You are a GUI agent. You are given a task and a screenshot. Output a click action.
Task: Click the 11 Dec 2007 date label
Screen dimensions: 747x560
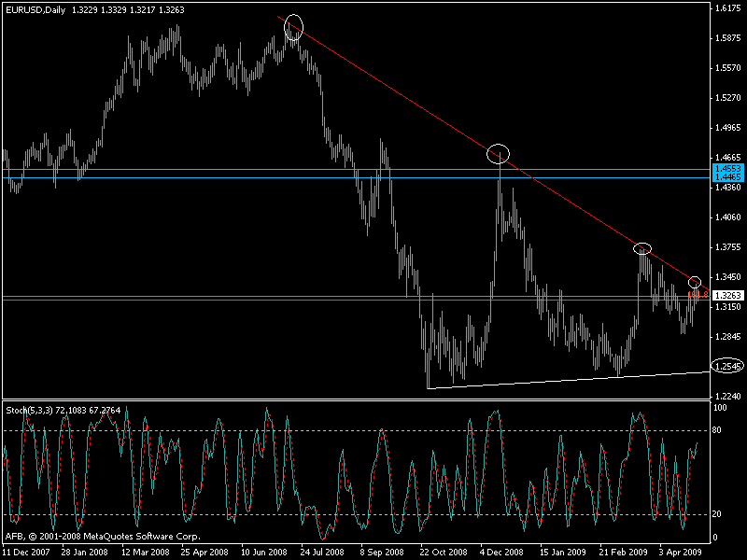[x=25, y=553]
